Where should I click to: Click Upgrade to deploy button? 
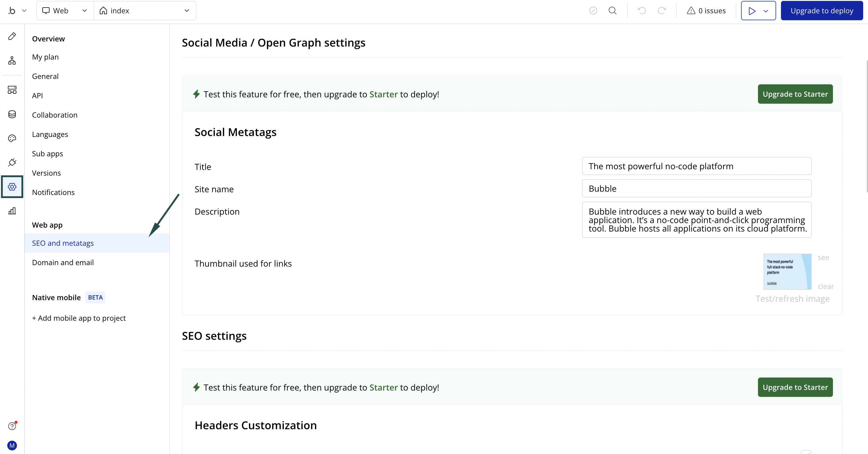[821, 11]
